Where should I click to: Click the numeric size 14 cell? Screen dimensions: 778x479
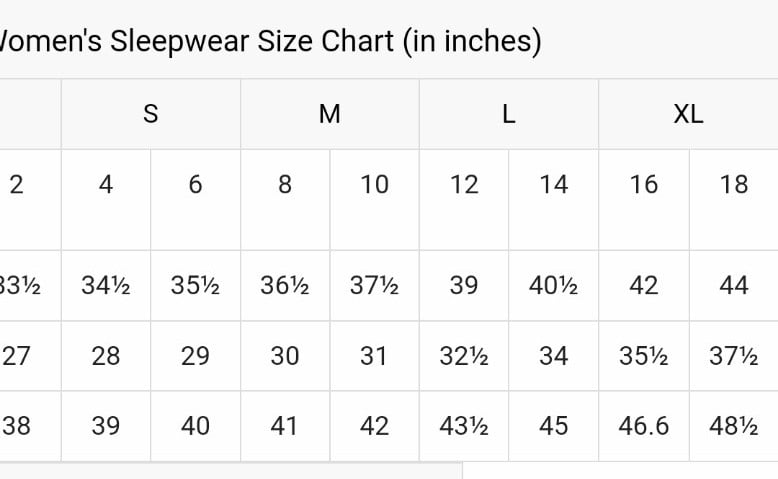coord(554,200)
